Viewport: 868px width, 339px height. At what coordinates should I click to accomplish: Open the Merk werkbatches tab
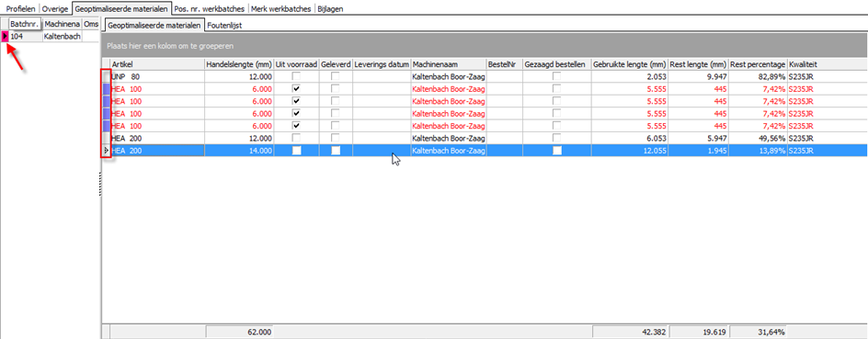click(281, 9)
